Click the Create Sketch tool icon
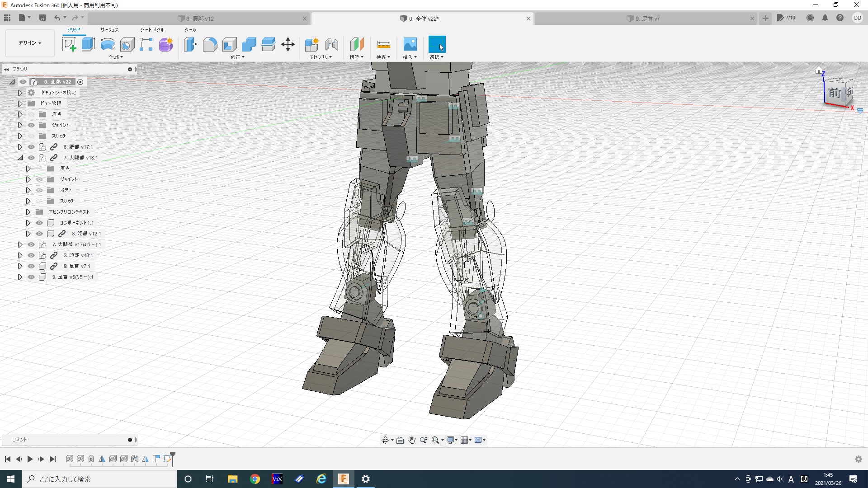Image resolution: width=868 pixels, height=488 pixels. [x=69, y=44]
